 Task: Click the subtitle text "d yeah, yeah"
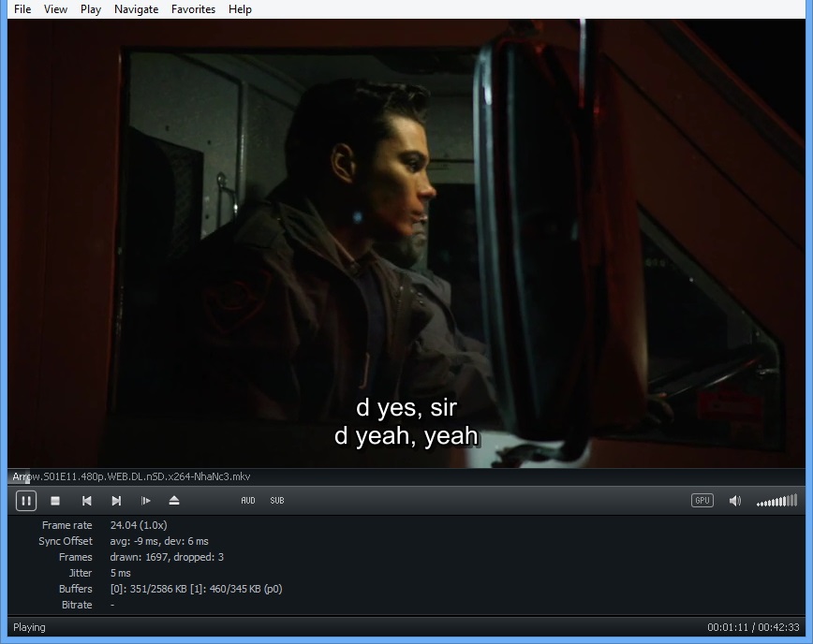pyautogui.click(x=406, y=435)
